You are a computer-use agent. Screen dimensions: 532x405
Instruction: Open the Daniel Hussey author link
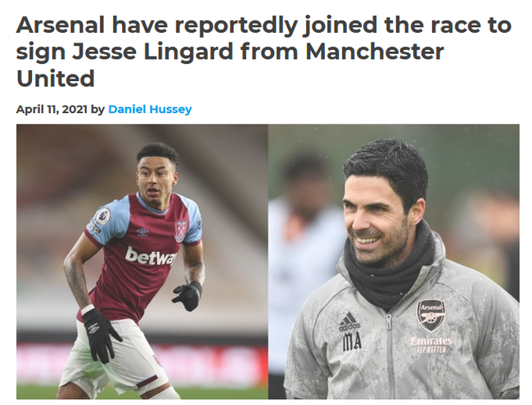[150, 109]
